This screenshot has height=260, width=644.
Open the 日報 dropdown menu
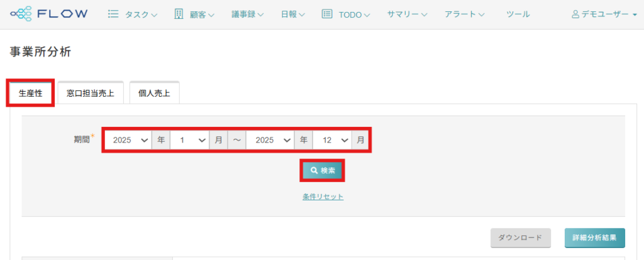tap(293, 14)
